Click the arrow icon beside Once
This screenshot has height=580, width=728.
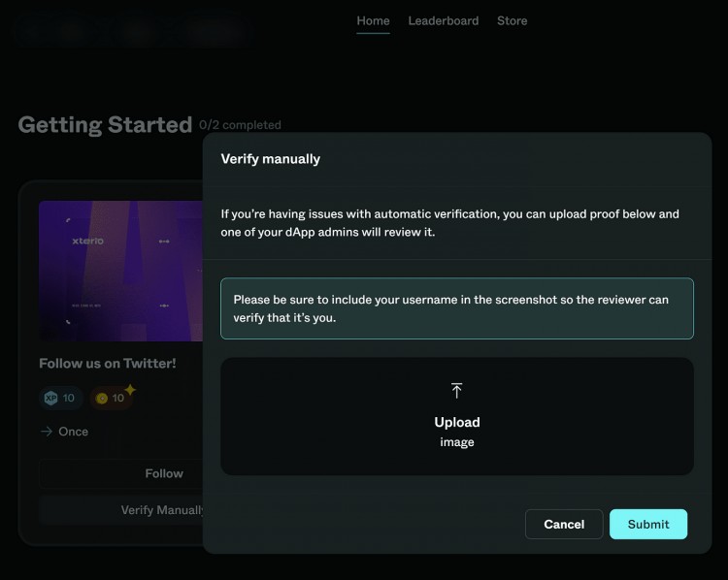tap(46, 432)
